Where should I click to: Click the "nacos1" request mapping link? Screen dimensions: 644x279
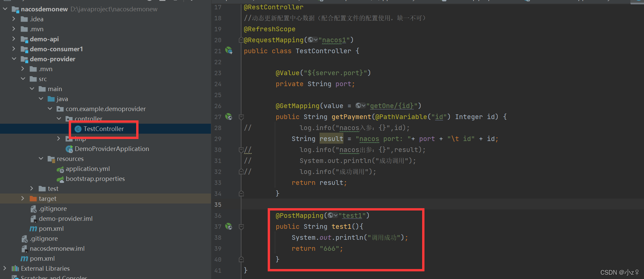[334, 40]
